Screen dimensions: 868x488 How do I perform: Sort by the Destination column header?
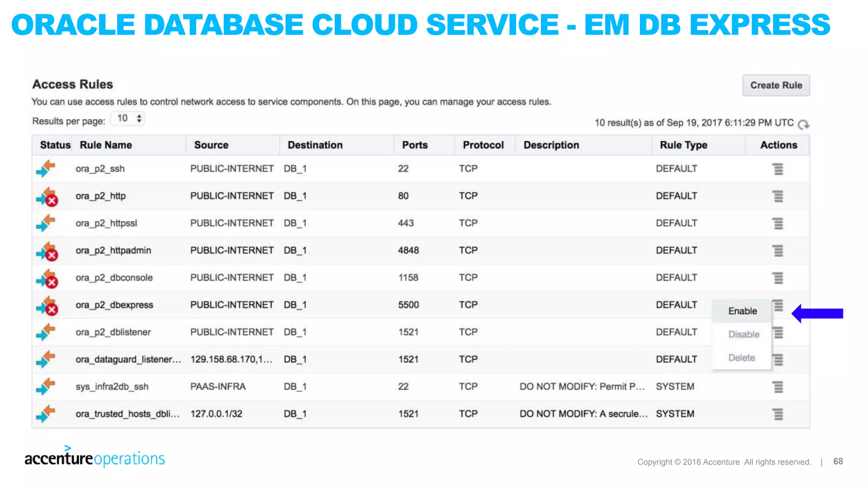[315, 145]
